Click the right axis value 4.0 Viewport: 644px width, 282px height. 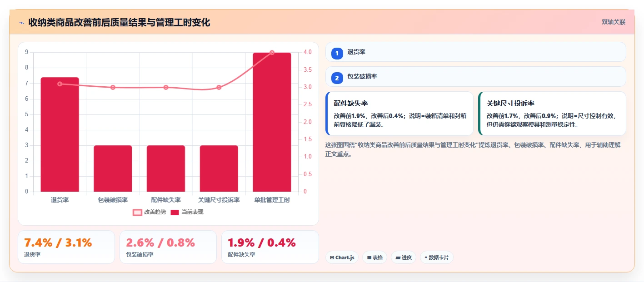308,52
